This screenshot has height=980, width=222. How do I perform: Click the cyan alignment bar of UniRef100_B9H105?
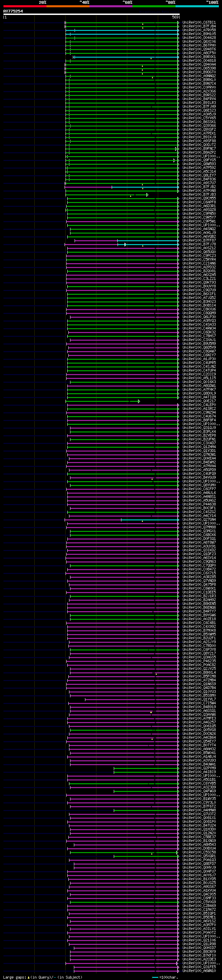[122, 34]
